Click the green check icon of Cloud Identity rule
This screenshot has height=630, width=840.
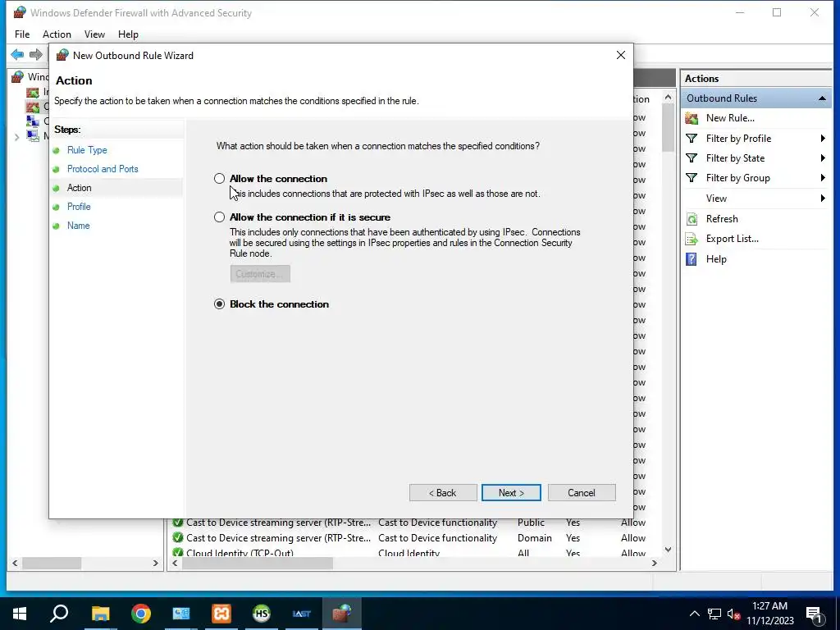click(x=178, y=552)
